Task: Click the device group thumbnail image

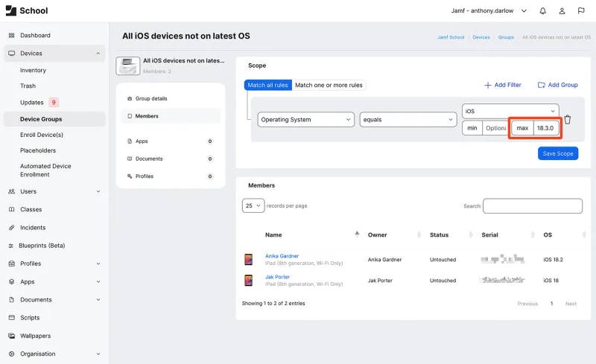Action: point(127,66)
